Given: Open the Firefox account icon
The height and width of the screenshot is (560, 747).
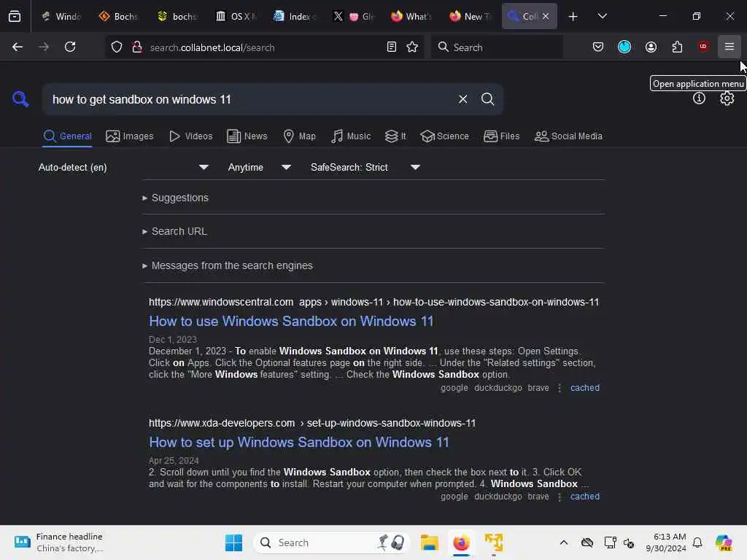Looking at the screenshot, I should 651,47.
